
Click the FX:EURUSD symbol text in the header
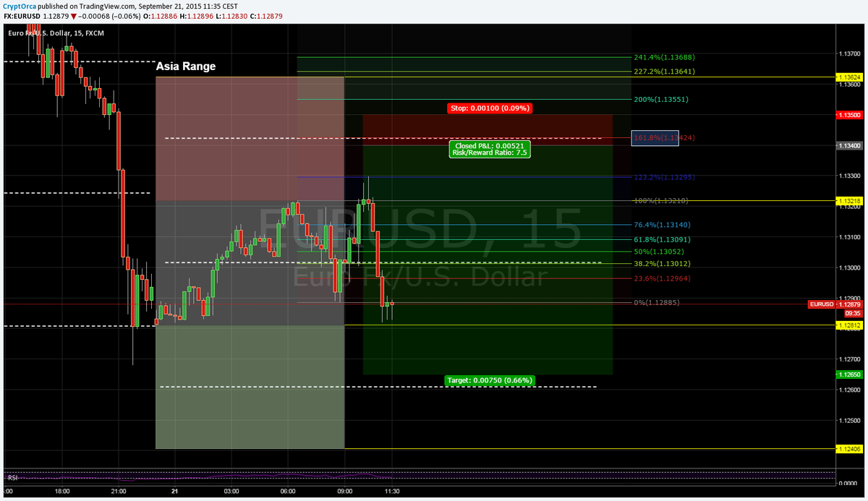22,14
